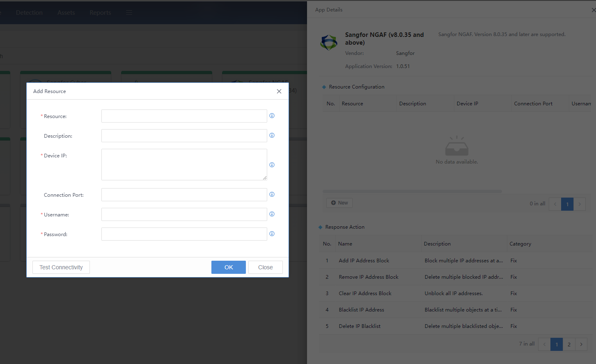Click the info icon next to Resource field
The height and width of the screenshot is (364, 596).
click(272, 116)
